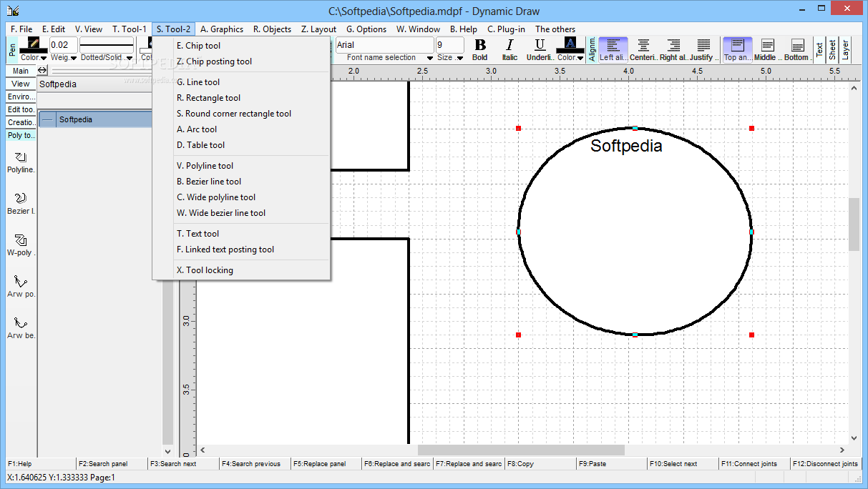Choose R. Rectangle tool from menu
The width and height of the screenshot is (868, 489).
pos(241,98)
